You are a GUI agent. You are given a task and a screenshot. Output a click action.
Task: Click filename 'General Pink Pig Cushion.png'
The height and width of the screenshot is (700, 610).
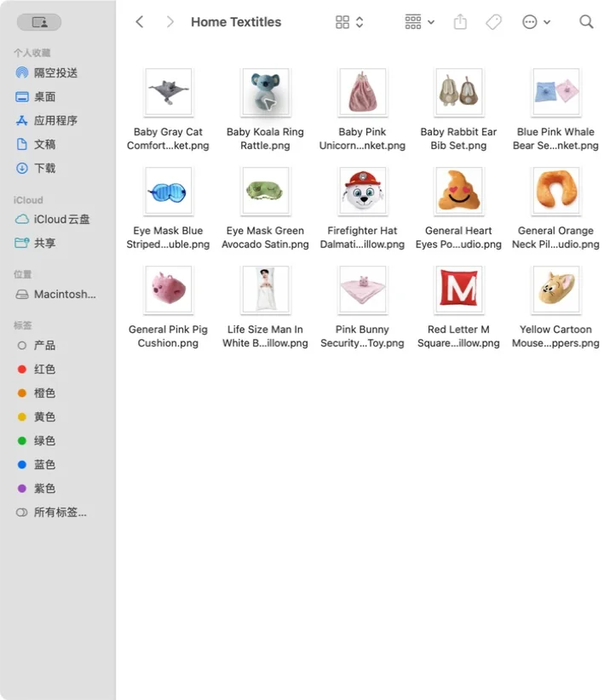(x=168, y=336)
